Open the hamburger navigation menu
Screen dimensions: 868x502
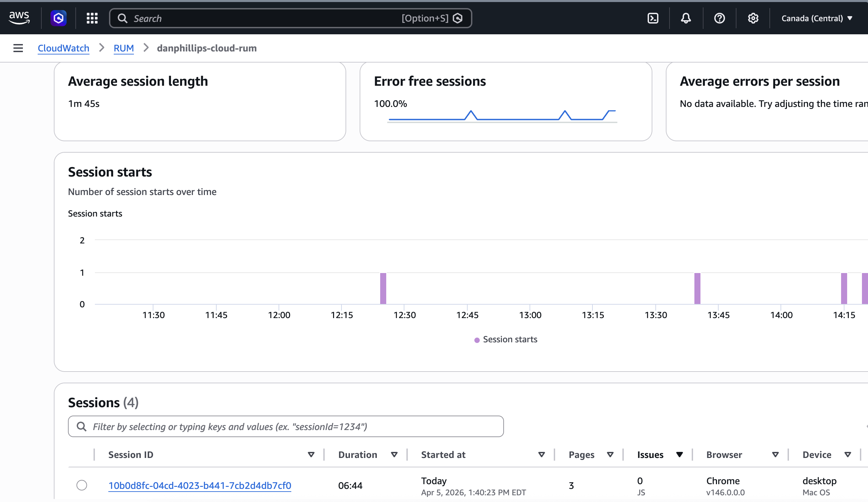17,48
